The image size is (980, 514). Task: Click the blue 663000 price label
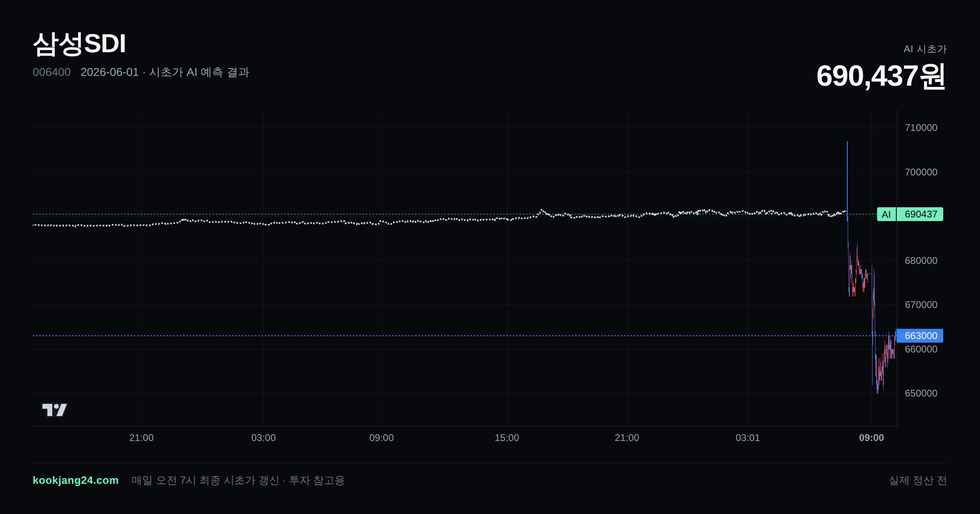click(x=920, y=336)
